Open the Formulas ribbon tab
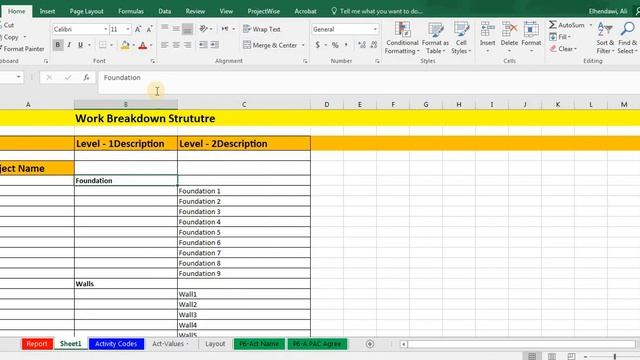Screen dimensions: 640x360 coord(131,11)
